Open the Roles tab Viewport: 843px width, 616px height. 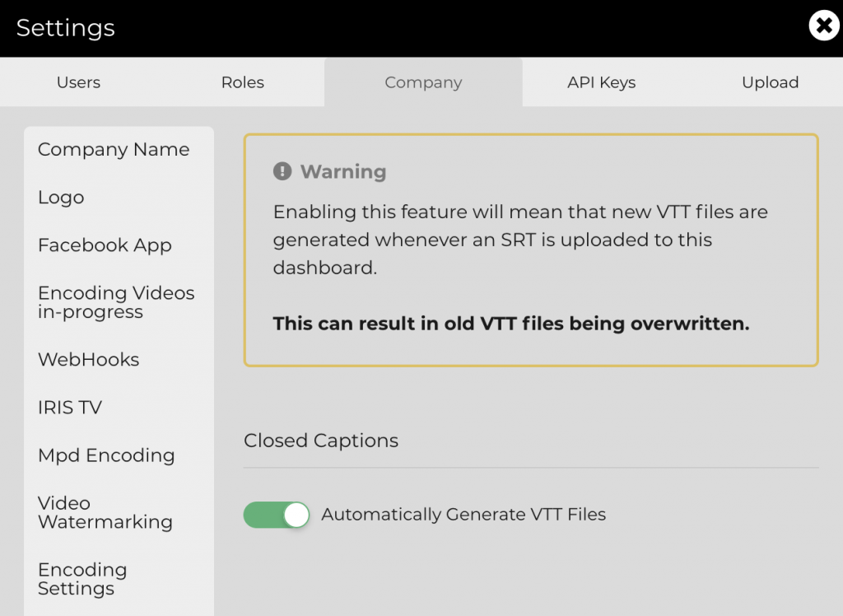tap(243, 82)
